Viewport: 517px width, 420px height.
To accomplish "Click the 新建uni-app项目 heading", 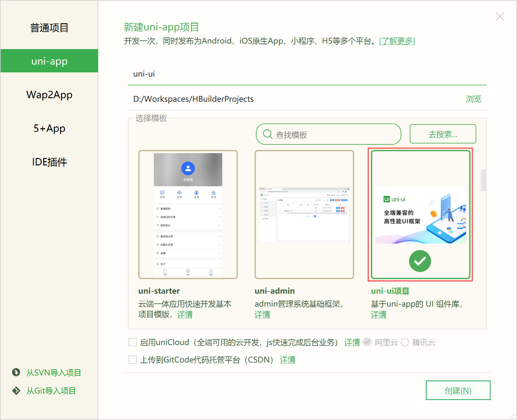I will tap(161, 27).
